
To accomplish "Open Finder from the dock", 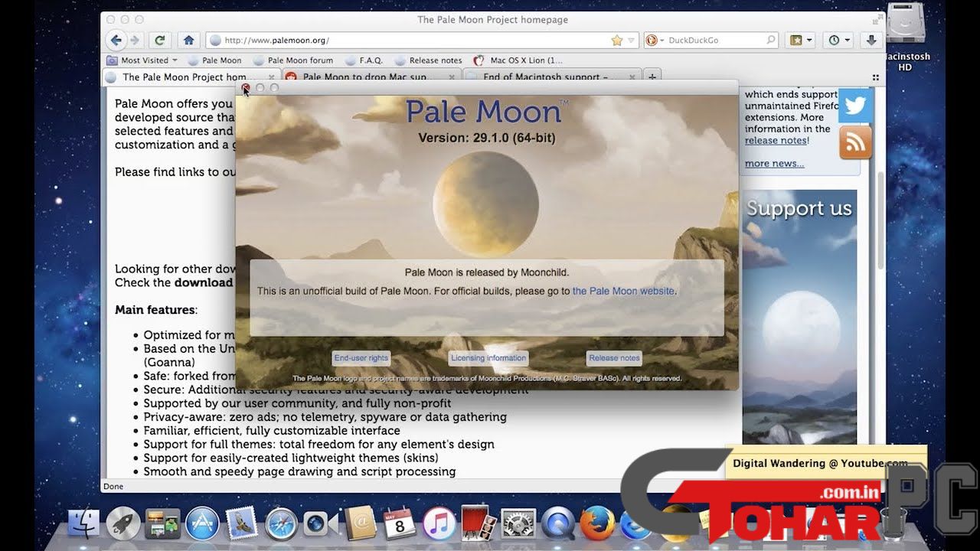I will (83, 523).
